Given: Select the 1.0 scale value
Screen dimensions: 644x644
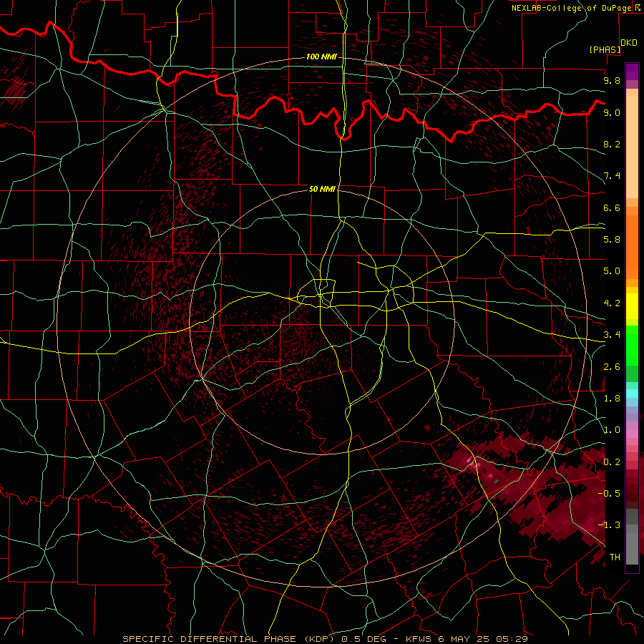Looking at the screenshot, I should pyautogui.click(x=612, y=430).
